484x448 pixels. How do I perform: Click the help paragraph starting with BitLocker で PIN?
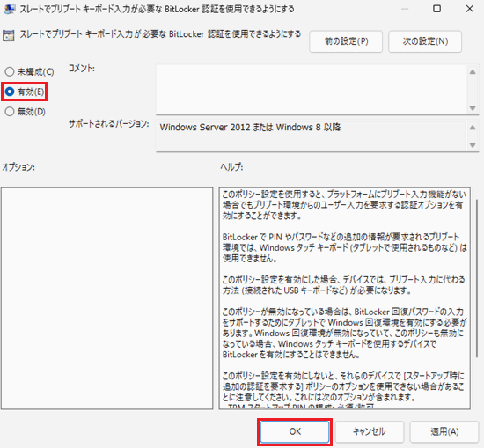click(x=344, y=247)
